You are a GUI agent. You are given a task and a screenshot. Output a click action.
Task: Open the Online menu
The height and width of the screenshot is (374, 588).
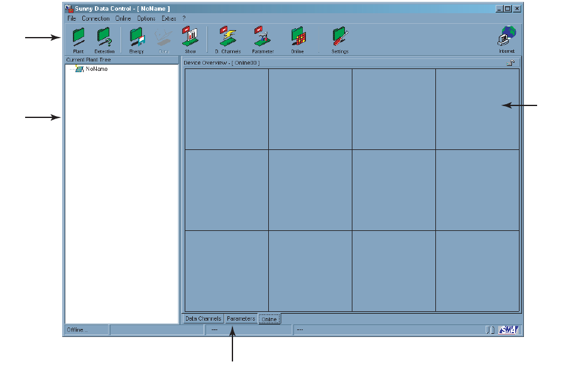123,18
